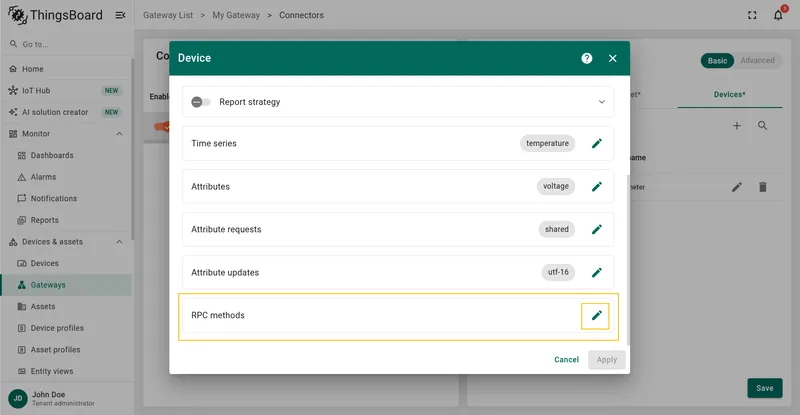Add a new device with plus icon
Screen dimensions: 800x415
(737, 126)
